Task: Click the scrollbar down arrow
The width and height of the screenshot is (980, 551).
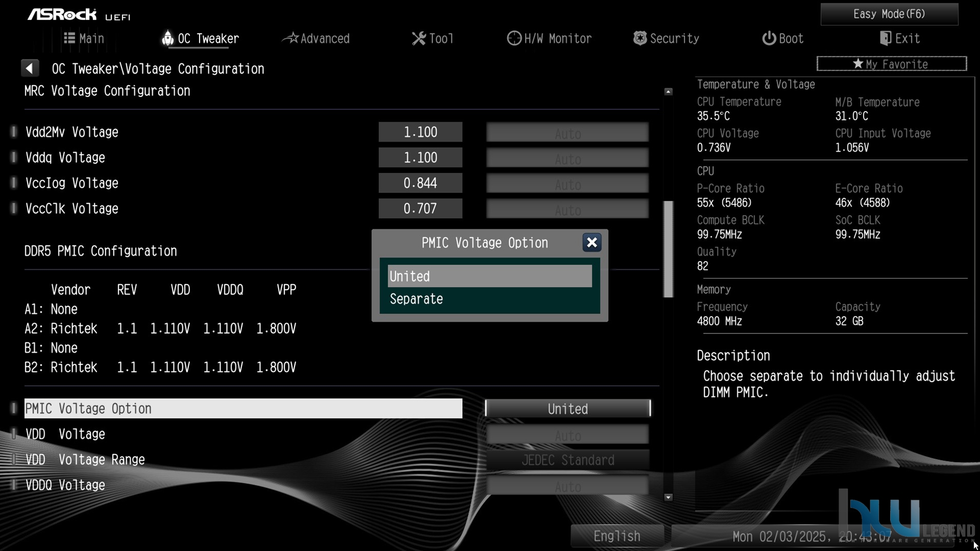Action: click(668, 497)
